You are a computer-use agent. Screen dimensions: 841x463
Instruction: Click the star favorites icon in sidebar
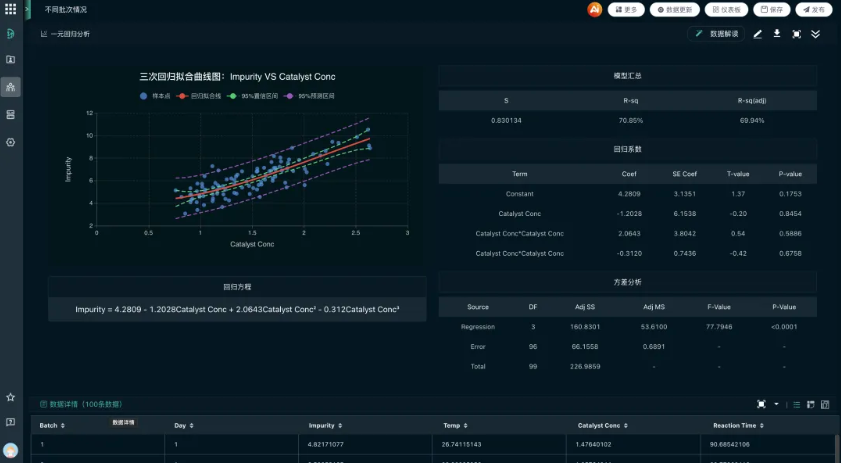click(11, 397)
